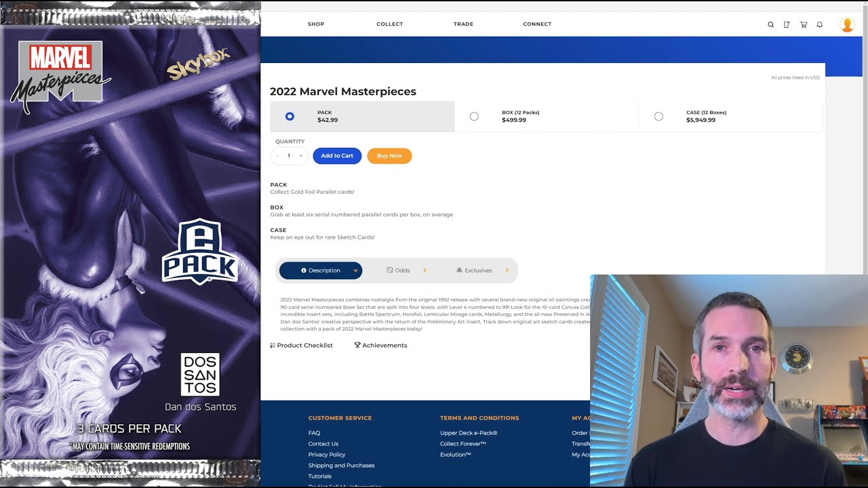Screen dimensions: 868x488
Task: Open the COLLECT menu
Action: pyautogui.click(x=390, y=24)
